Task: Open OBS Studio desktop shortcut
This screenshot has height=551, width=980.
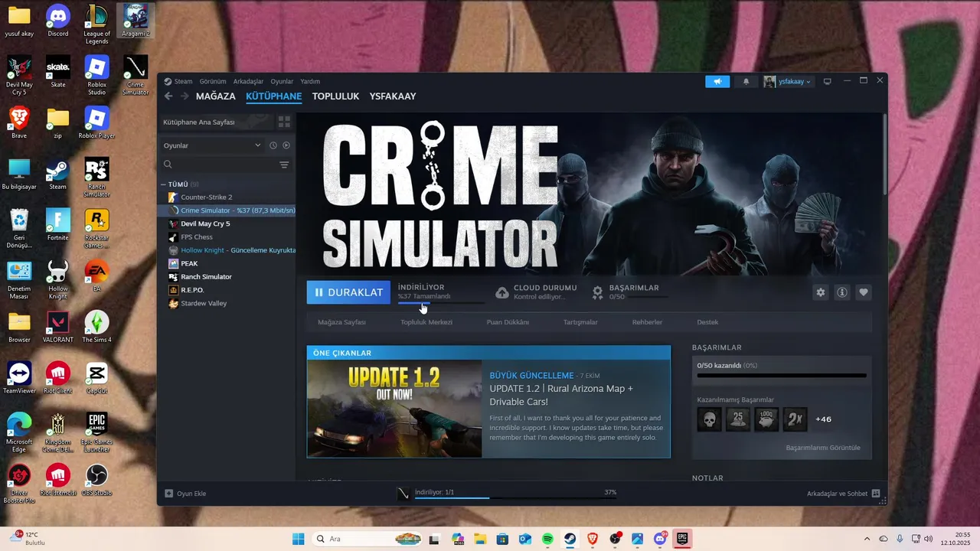Action: pos(97,481)
